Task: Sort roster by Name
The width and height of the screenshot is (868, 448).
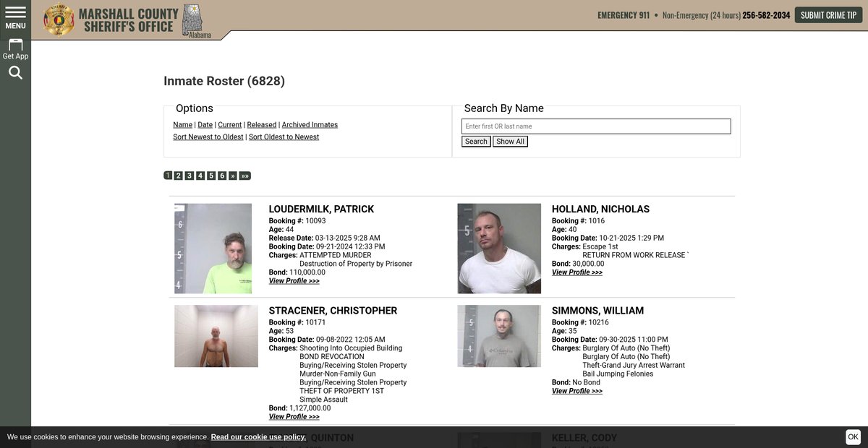Action: tap(182, 125)
